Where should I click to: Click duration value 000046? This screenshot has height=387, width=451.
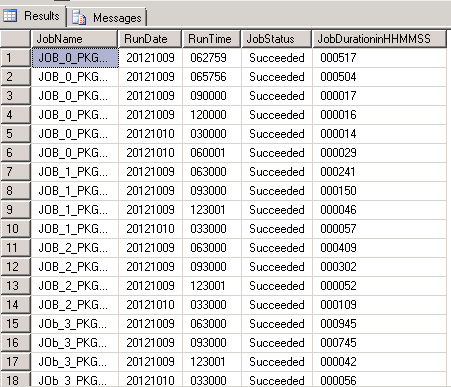pos(338,210)
